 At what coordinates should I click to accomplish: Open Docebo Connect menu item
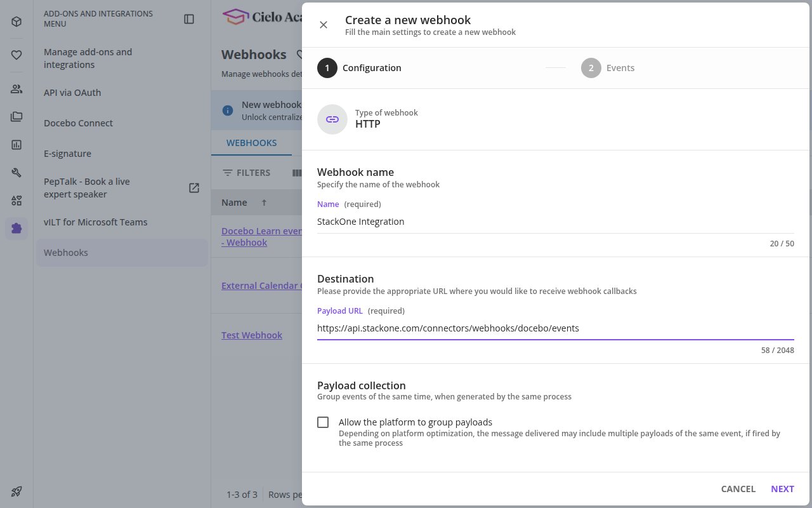122,123
